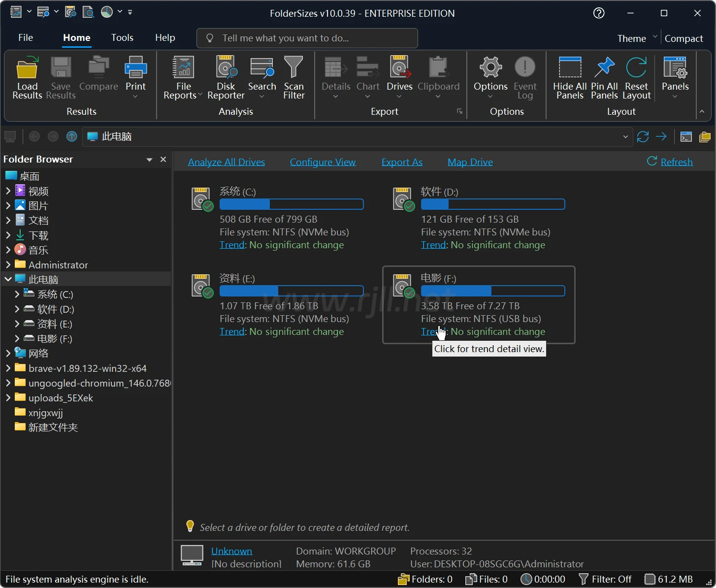
Task: Toggle Filter: Off in status bar
Action: (x=605, y=579)
